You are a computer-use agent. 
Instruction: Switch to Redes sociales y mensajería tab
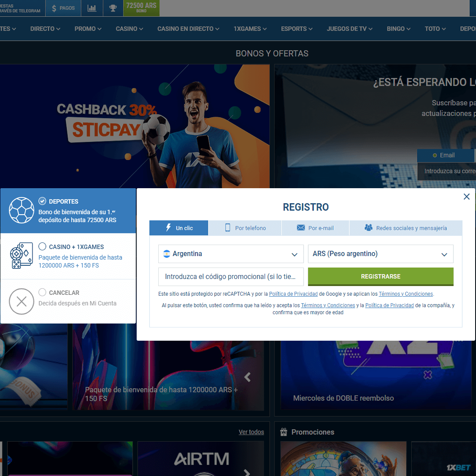[x=406, y=228]
